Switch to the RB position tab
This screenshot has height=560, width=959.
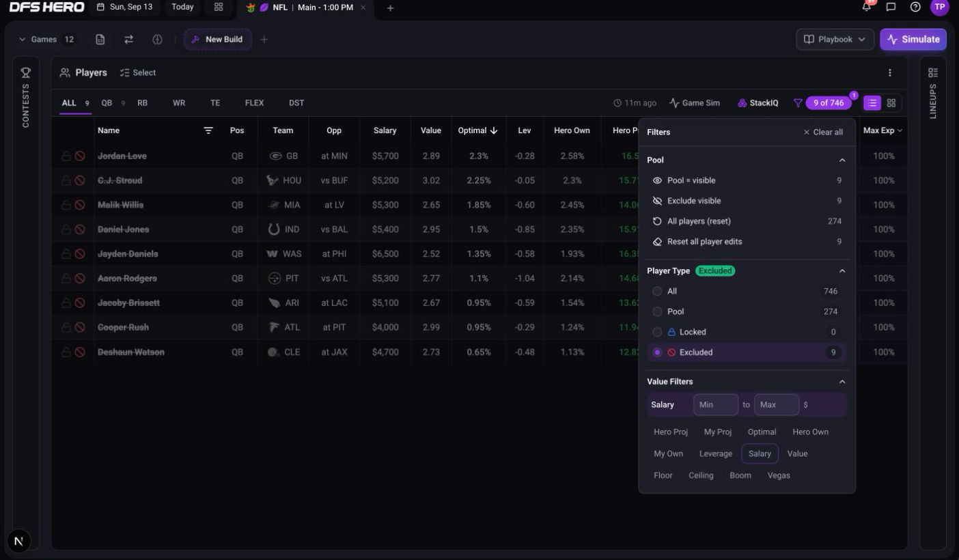click(x=142, y=103)
